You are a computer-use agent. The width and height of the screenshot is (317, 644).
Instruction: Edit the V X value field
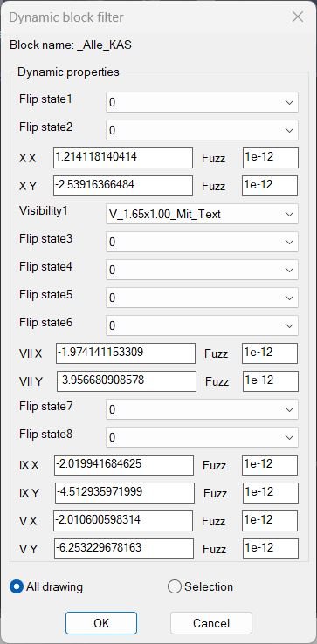123,521
